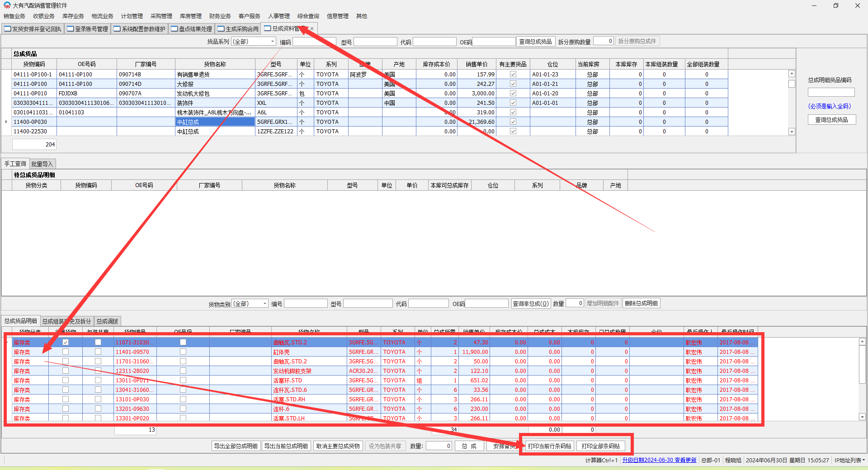Uncheck main-goods checkbox for 11071-31030 row
Screen dimensions: 868x470
66,342
